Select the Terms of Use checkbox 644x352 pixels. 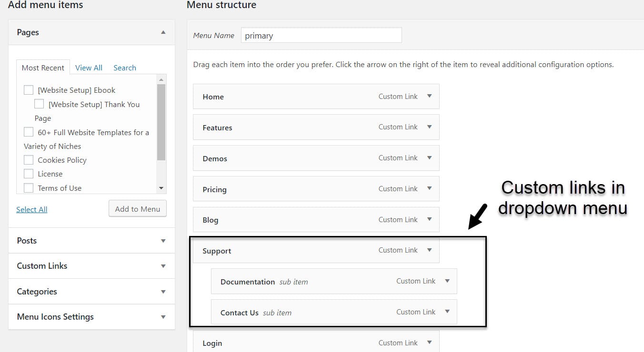click(x=29, y=187)
